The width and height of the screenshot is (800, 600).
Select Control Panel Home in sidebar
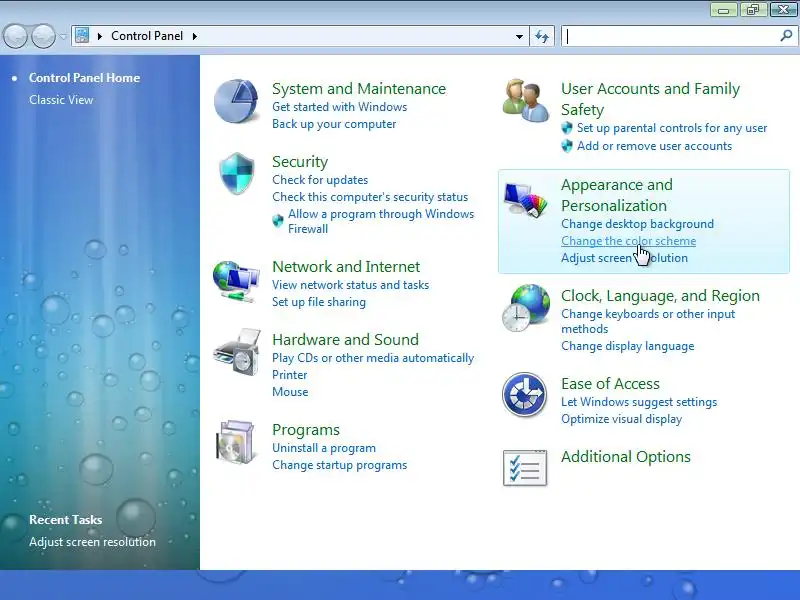coord(84,78)
